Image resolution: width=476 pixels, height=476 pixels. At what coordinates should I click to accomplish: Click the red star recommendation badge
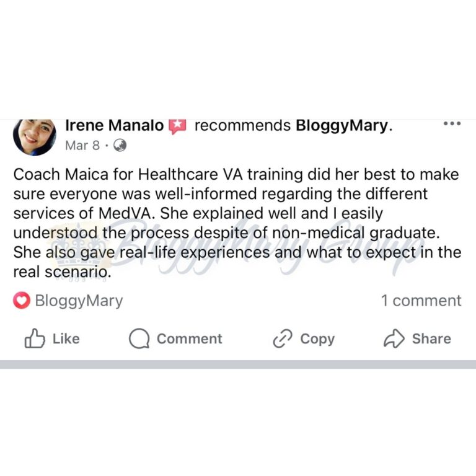pos(177,126)
